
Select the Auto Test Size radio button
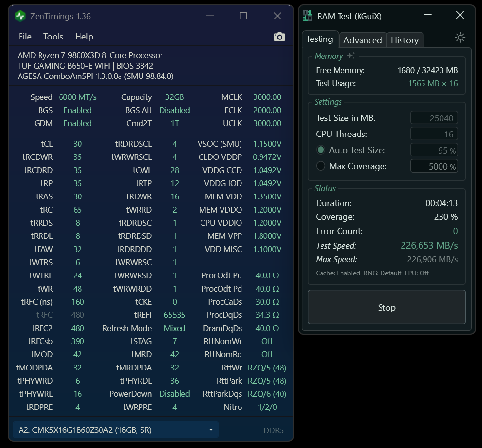coord(321,150)
